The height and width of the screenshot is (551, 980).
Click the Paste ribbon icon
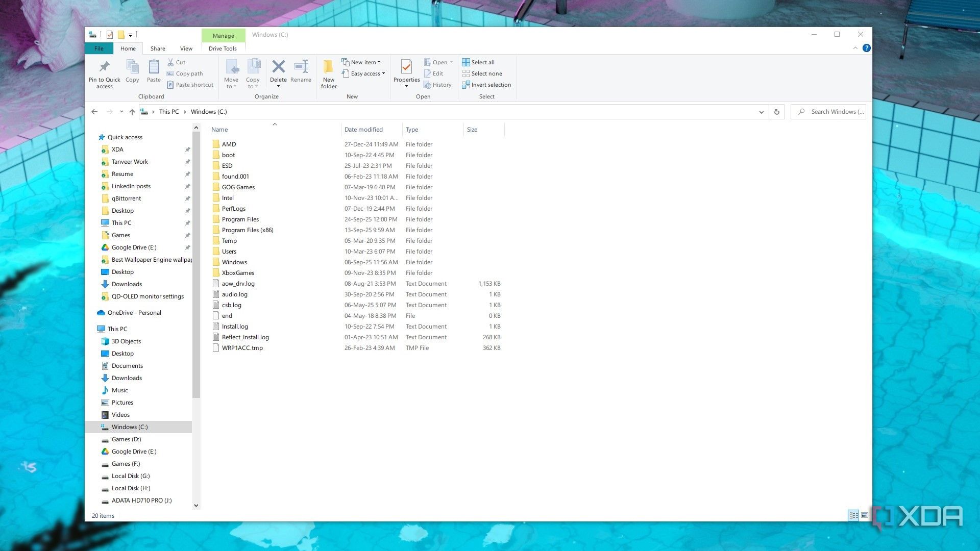point(154,67)
